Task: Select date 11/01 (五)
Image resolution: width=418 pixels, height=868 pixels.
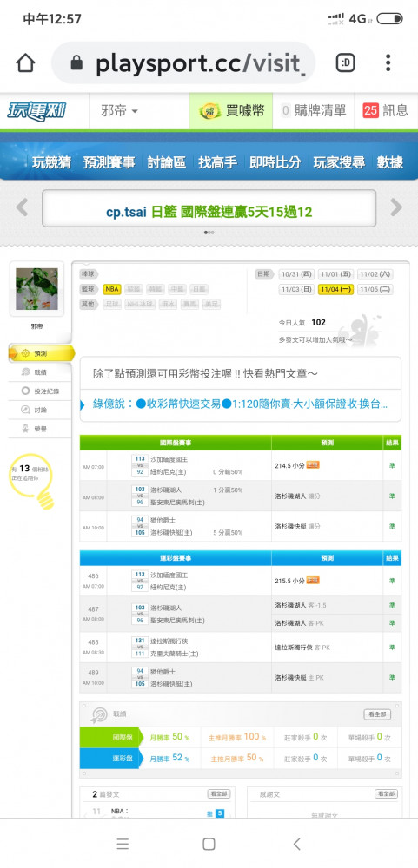Action: (x=336, y=274)
